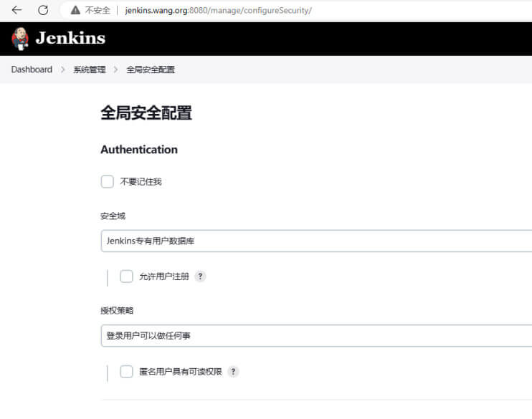The height and width of the screenshot is (419, 532).
Task: Enable the 不要记住我 checkbox
Action: [108, 181]
